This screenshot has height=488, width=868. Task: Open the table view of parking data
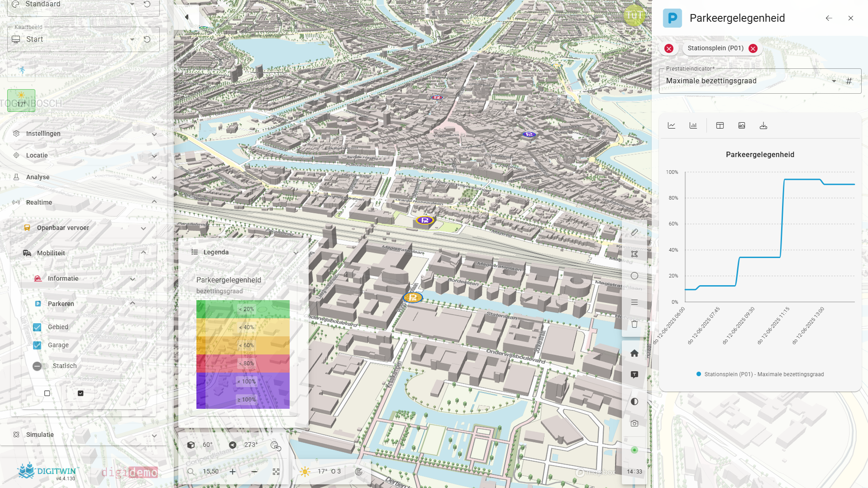point(720,125)
